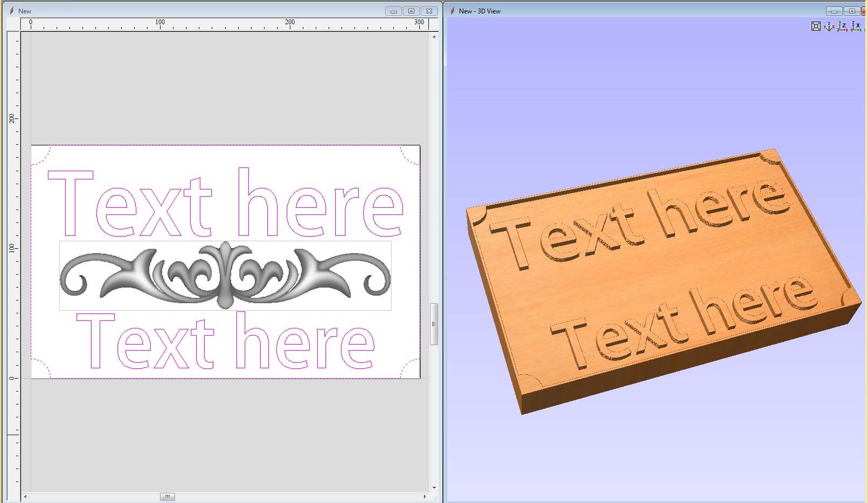
Task: Select the grey scroll ornament clipart in 2D view
Action: point(225,276)
